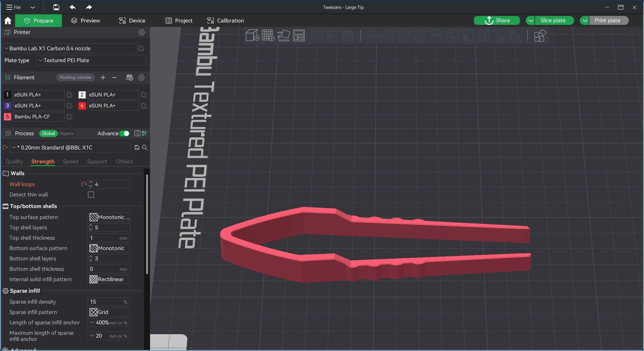Open Length of sparse infill anchor dropdown
This screenshot has width=644, height=351.
(109, 323)
